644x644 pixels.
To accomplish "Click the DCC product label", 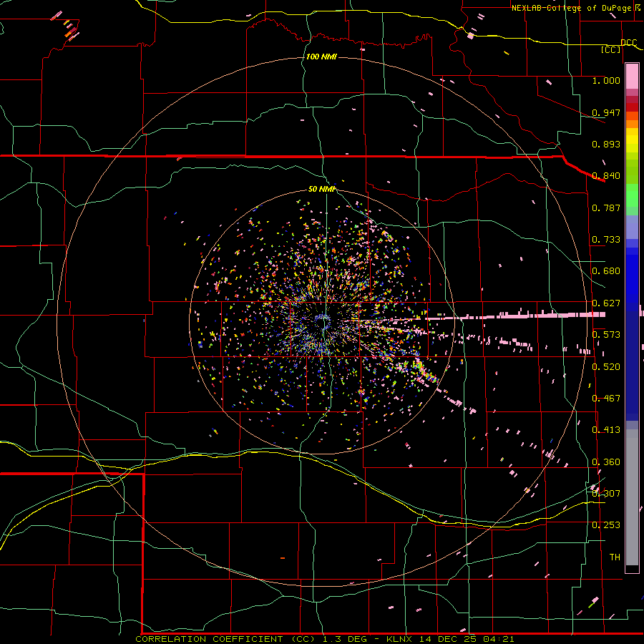I will click(628, 42).
